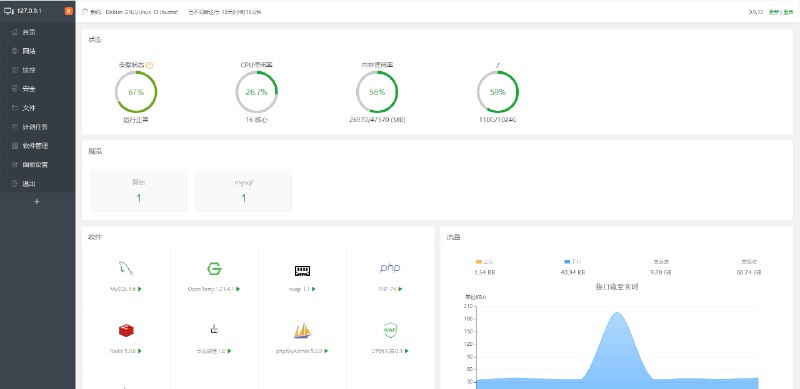800x389 pixels.
Task: Click the green update link at top right
Action: pyautogui.click(x=774, y=12)
